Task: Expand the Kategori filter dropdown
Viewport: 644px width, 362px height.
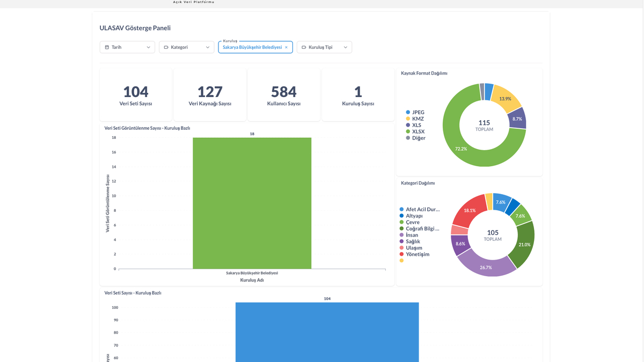Action: pyautogui.click(x=187, y=47)
